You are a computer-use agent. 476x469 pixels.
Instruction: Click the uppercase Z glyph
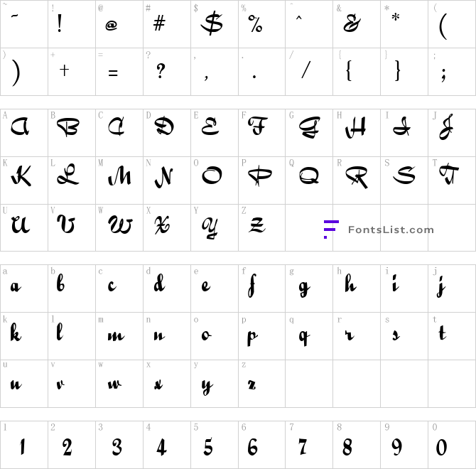257,225
